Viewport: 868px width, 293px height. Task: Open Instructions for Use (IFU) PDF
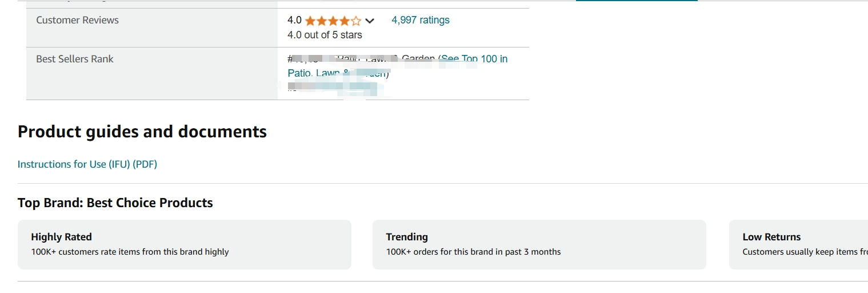coord(87,164)
